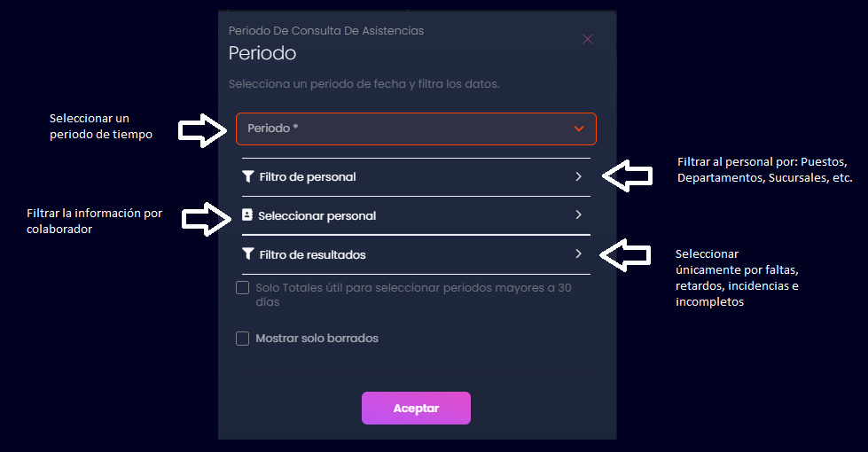Expand Seleccionar personal using the right chevron
Screen dimensions: 868x452
pyautogui.click(x=578, y=215)
